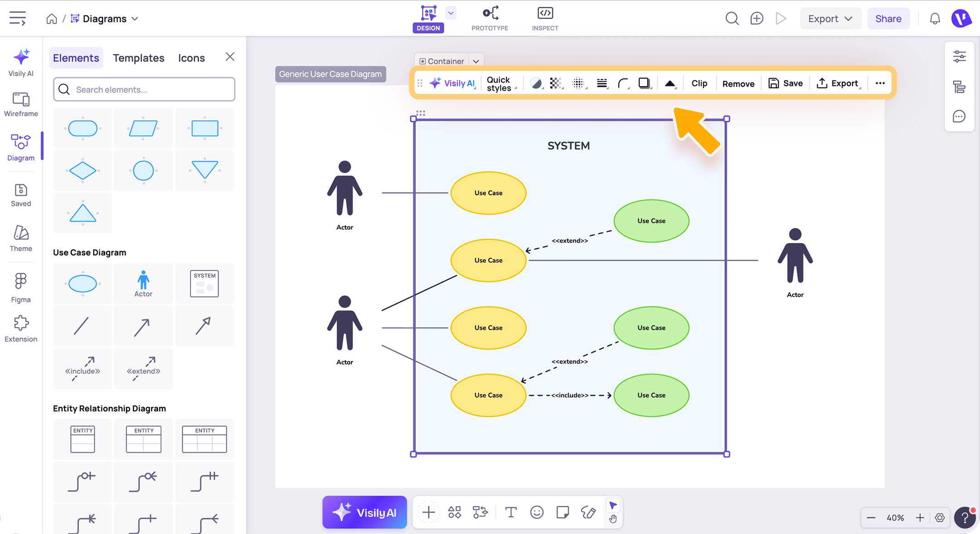980x534 pixels.
Task: Select the Icons tab
Action: 191,58
